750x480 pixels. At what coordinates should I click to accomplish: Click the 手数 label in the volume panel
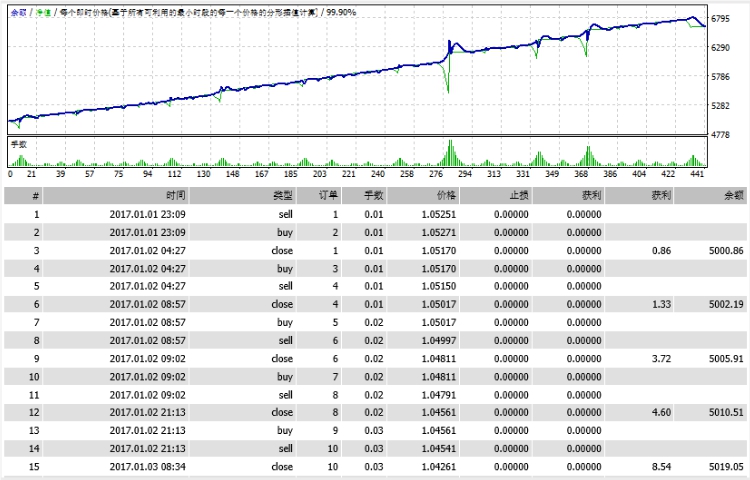pos(19,144)
